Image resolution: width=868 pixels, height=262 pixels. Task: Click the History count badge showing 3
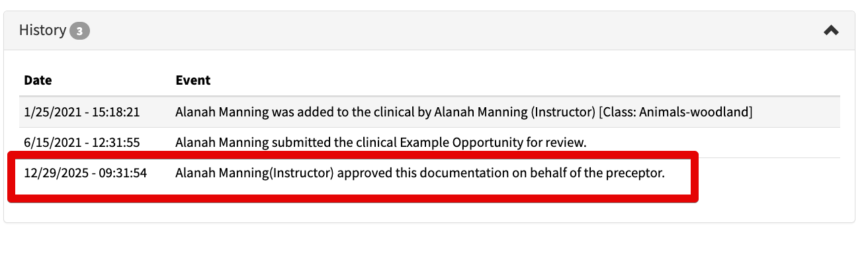79,30
